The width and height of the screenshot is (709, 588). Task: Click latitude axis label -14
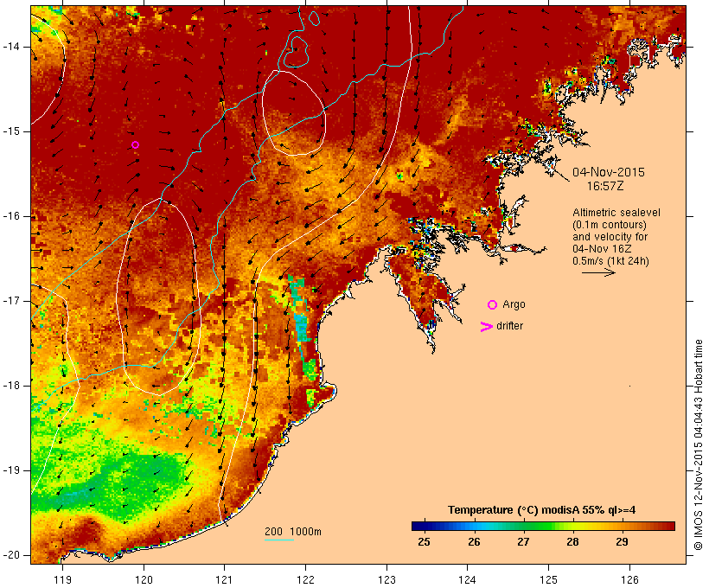pyautogui.click(x=11, y=47)
